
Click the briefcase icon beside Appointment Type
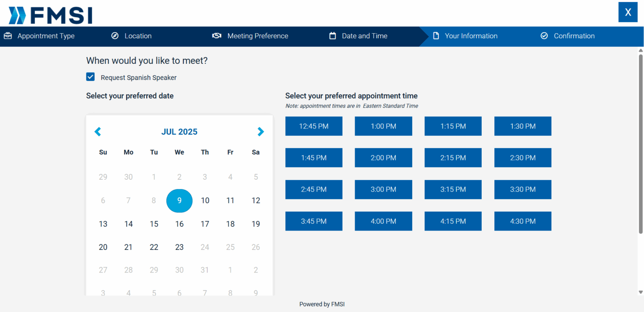pos(8,36)
